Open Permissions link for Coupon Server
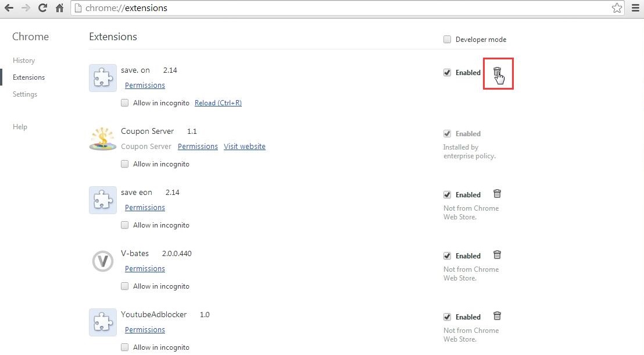This screenshot has height=355, width=644. coord(198,147)
